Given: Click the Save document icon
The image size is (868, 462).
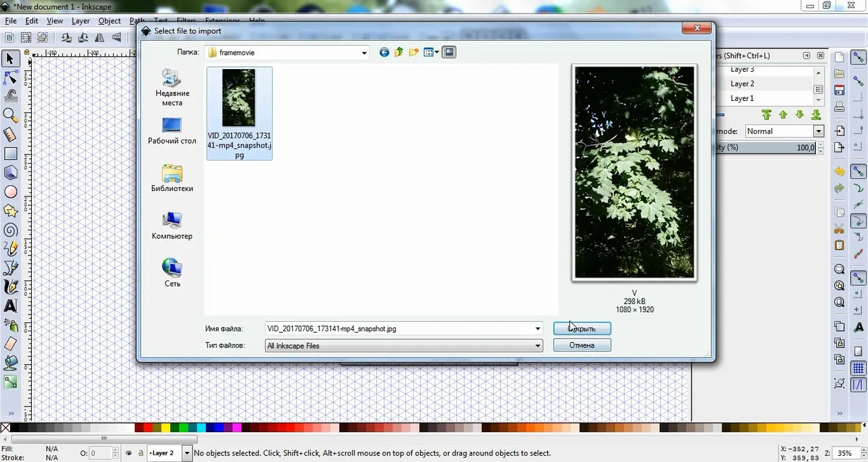Looking at the screenshot, I should [840, 89].
